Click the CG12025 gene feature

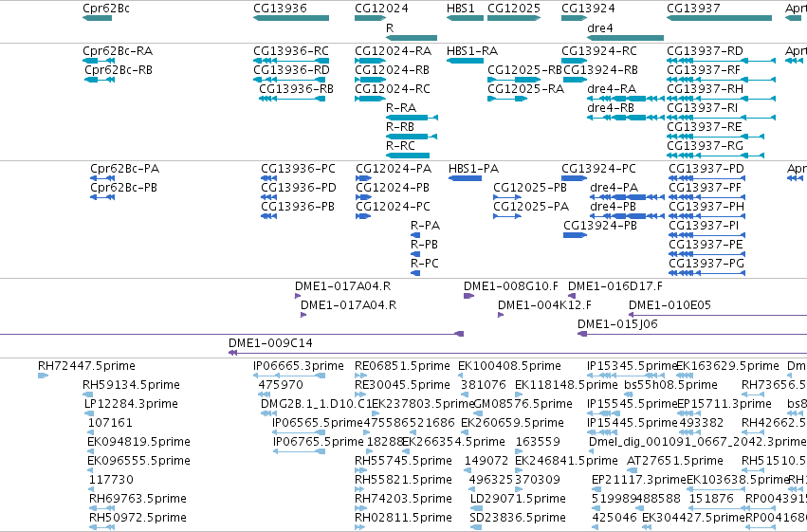tap(514, 18)
